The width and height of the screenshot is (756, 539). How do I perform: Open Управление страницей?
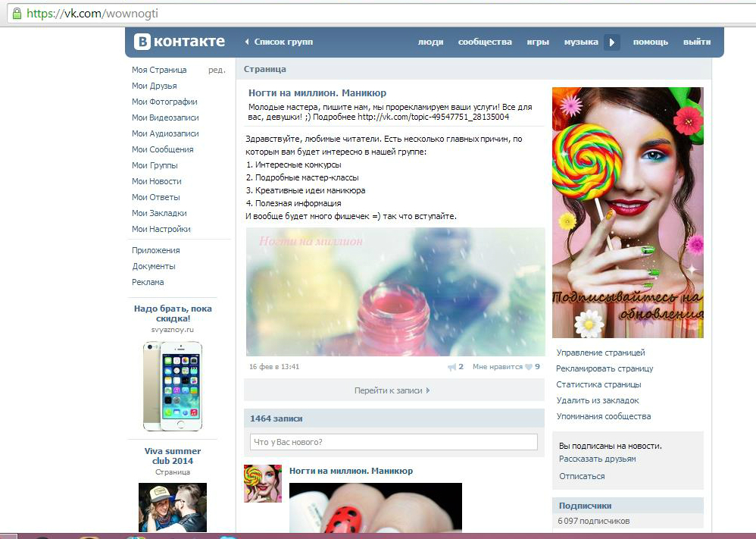pyautogui.click(x=600, y=353)
